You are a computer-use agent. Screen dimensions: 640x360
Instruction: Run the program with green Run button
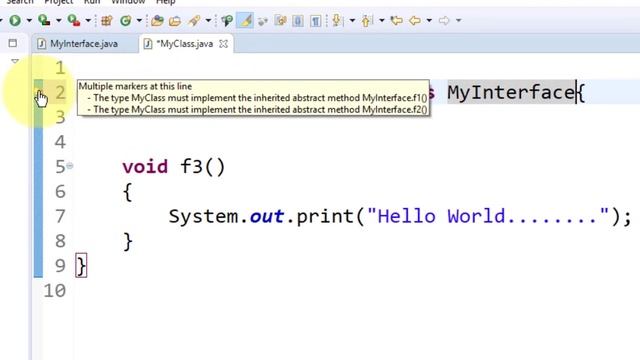click(x=15, y=20)
